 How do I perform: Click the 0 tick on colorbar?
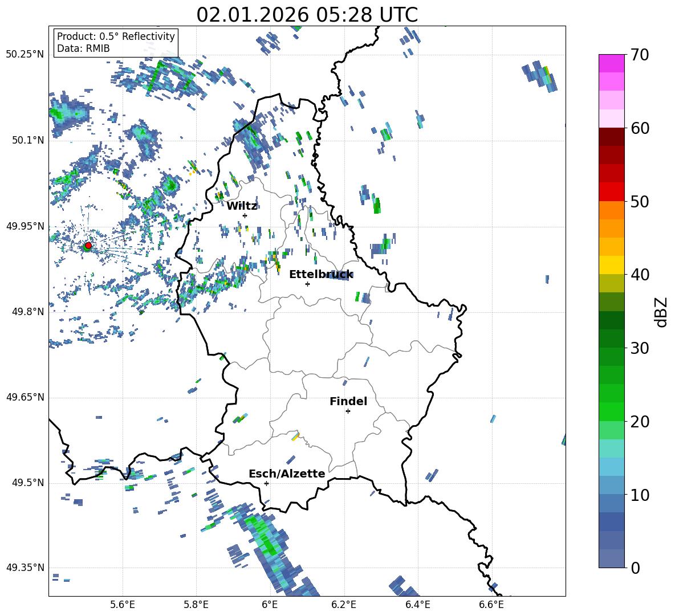click(635, 568)
